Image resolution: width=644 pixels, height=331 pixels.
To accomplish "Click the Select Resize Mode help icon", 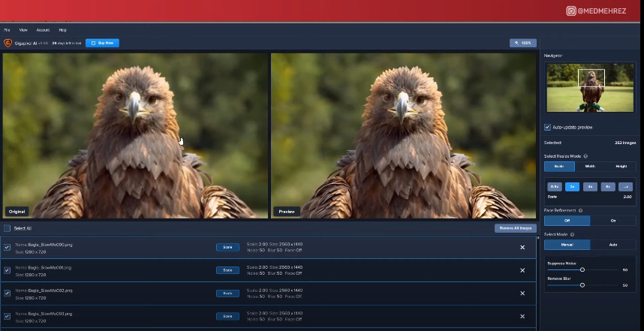I will click(585, 156).
